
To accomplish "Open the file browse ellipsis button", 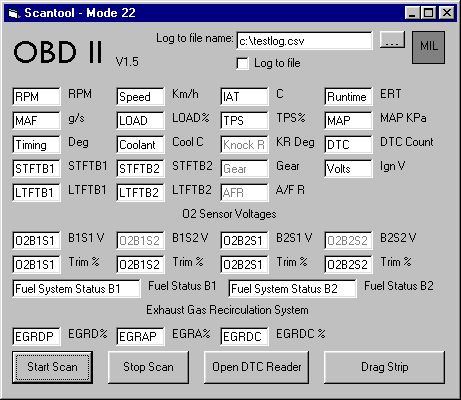I will pos(392,40).
